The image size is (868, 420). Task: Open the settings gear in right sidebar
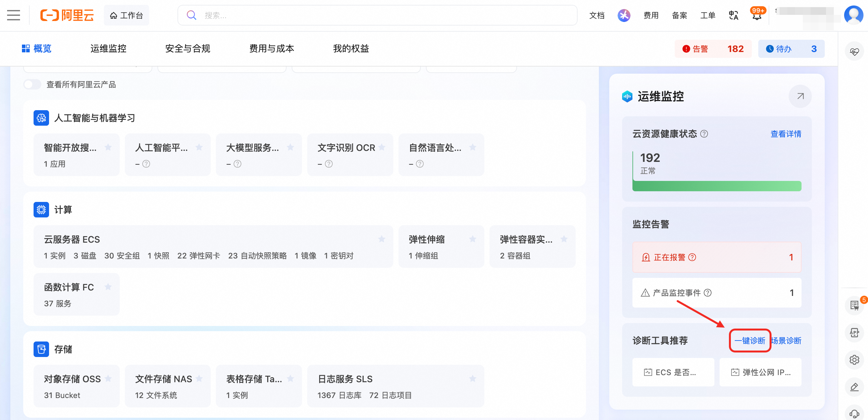click(854, 360)
